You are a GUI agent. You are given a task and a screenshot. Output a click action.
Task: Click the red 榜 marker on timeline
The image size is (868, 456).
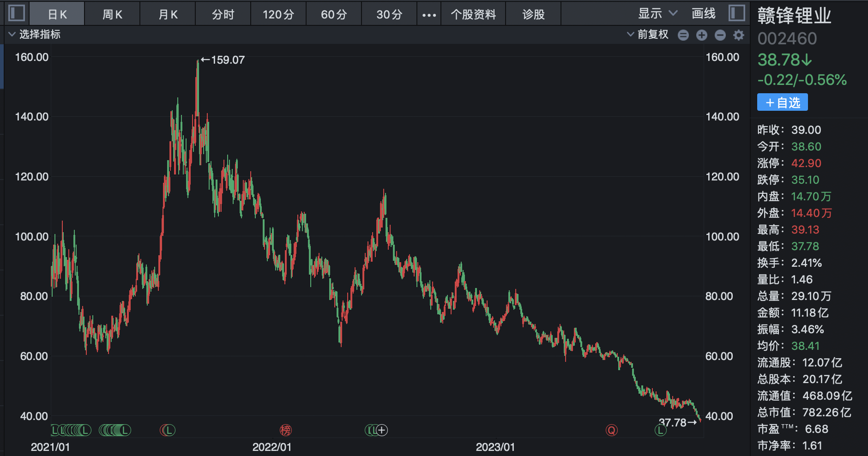[286, 430]
